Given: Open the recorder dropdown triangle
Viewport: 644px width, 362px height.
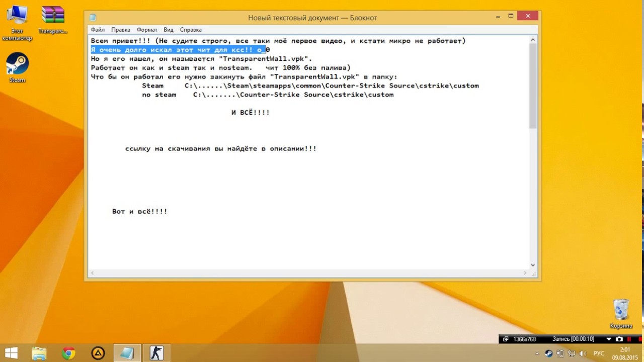Looking at the screenshot, I should [x=609, y=339].
